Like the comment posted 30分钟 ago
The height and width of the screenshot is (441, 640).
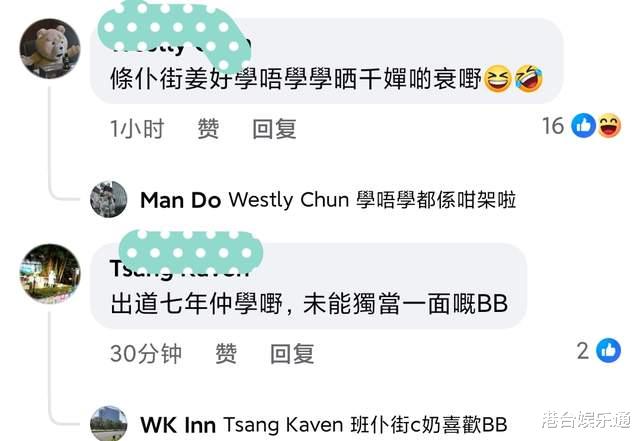tap(226, 353)
